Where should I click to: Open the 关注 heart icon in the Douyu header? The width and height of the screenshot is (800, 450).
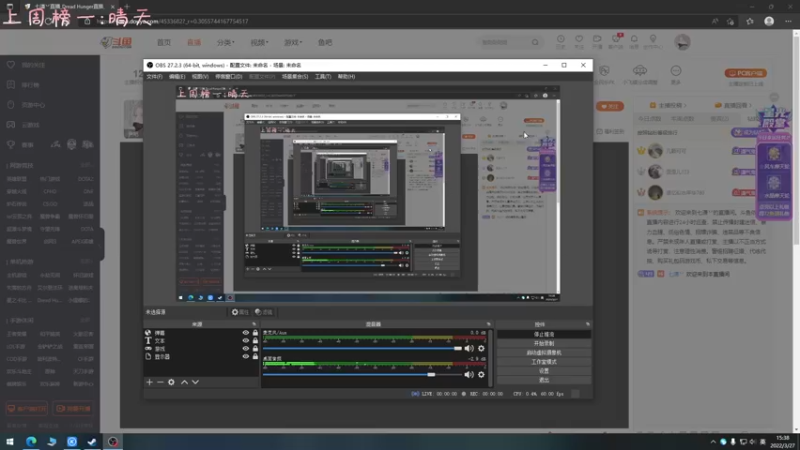pyautogui.click(x=579, y=41)
